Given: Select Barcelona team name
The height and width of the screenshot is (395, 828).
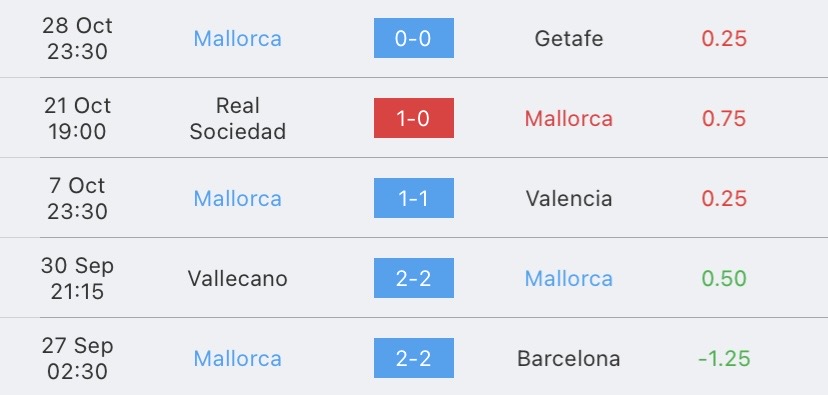Looking at the screenshot, I should pos(569,359).
